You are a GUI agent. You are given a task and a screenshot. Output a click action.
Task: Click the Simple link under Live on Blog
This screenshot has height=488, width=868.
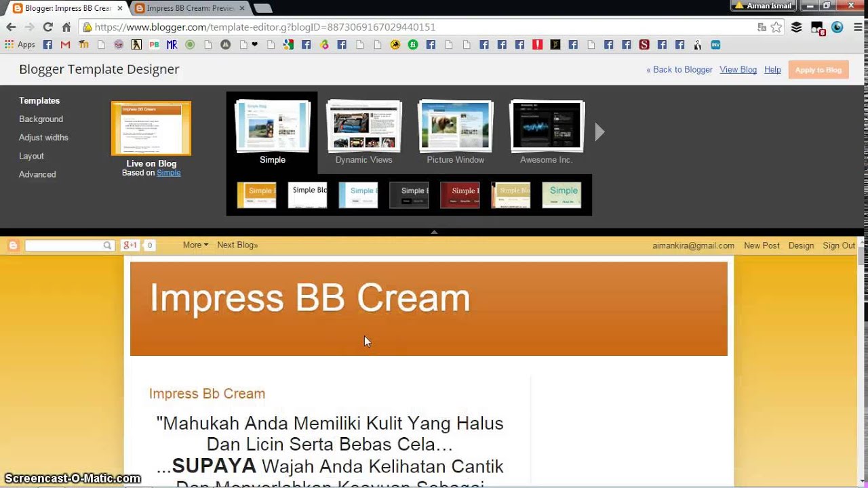click(169, 173)
